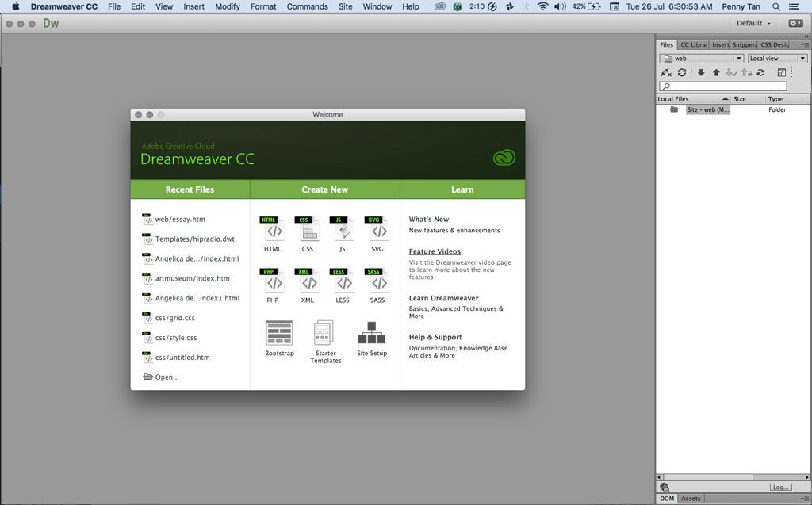
Task: Refresh the Files panel
Action: 682,72
